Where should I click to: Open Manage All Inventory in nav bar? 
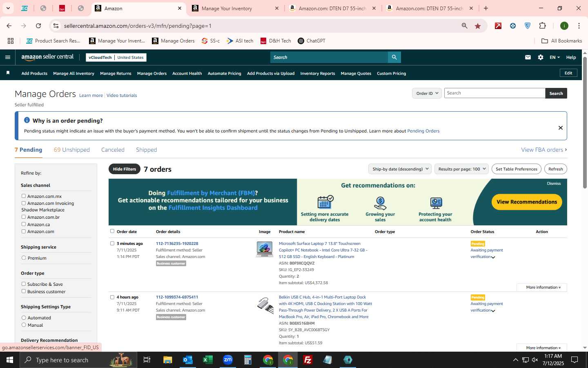(73, 74)
